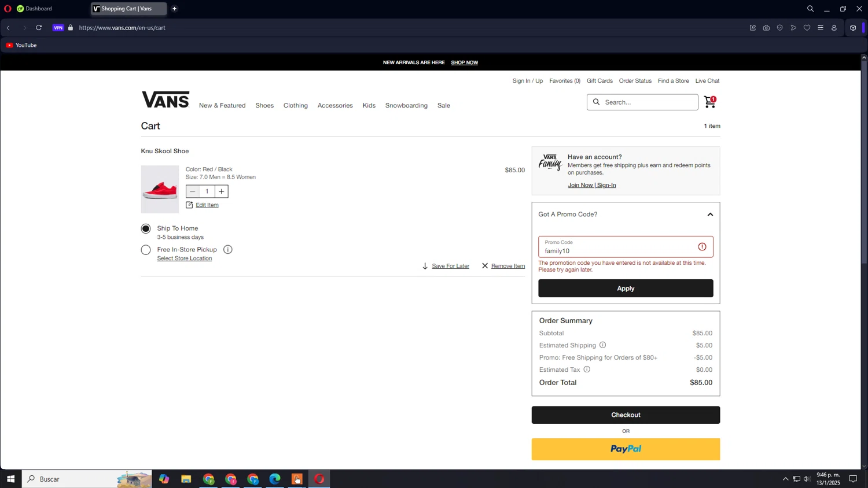Image resolution: width=868 pixels, height=488 pixels.
Task: Open Live Chat link
Action: coord(707,81)
